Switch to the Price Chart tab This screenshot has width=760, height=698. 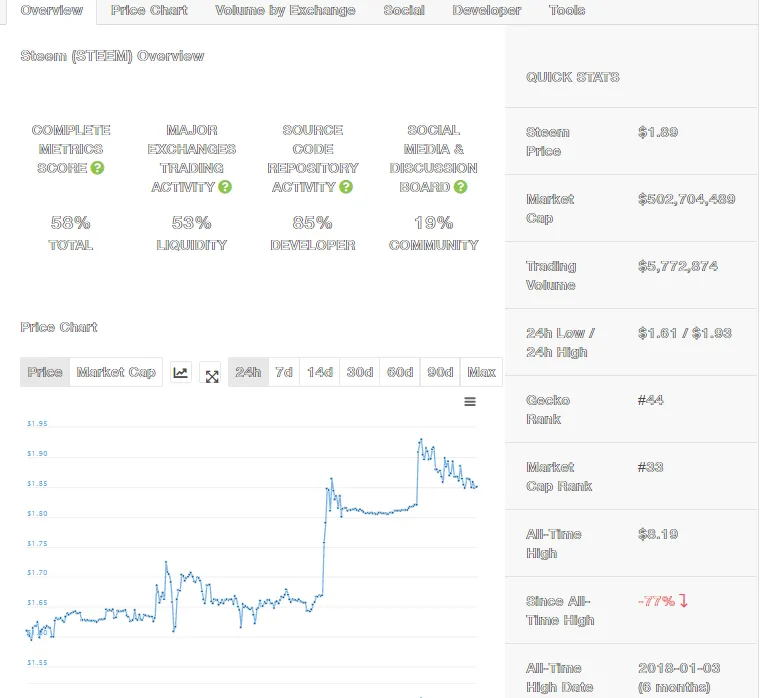pos(149,11)
